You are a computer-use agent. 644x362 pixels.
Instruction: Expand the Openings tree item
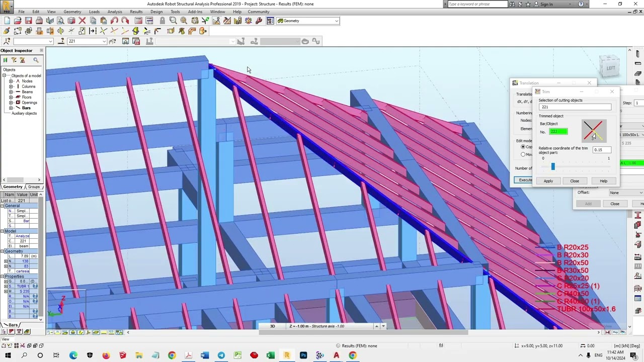pos(11,103)
